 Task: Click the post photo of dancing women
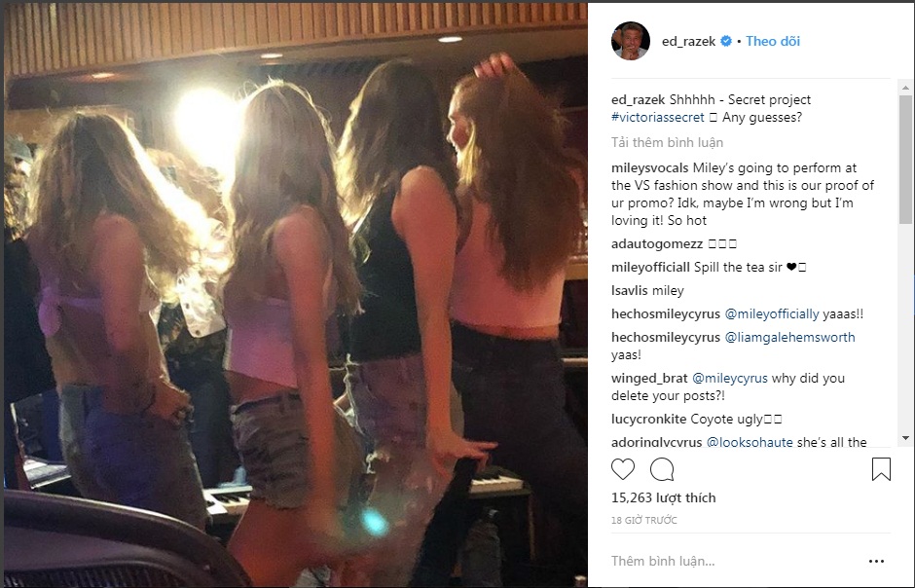[294, 294]
